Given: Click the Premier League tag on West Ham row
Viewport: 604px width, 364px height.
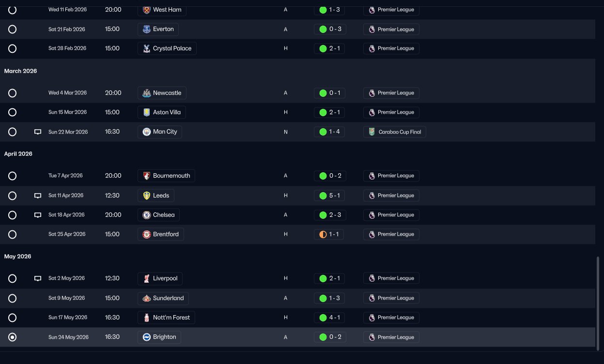Looking at the screenshot, I should 391,10.
